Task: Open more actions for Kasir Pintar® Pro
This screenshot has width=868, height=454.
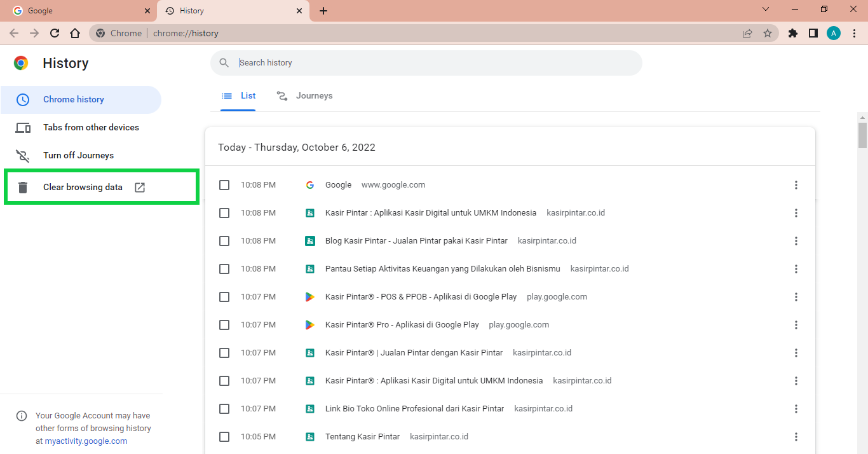Action: [x=796, y=325]
